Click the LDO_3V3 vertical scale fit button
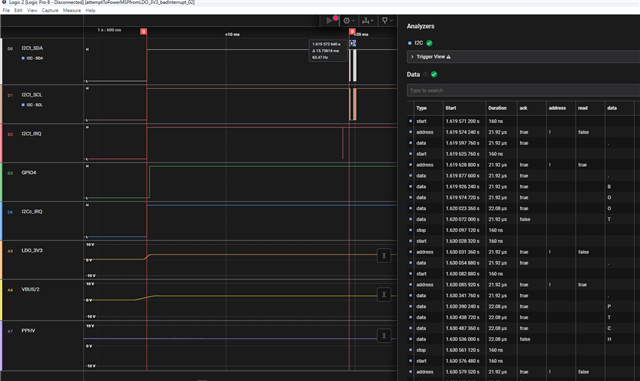640x381 pixels. (384, 256)
